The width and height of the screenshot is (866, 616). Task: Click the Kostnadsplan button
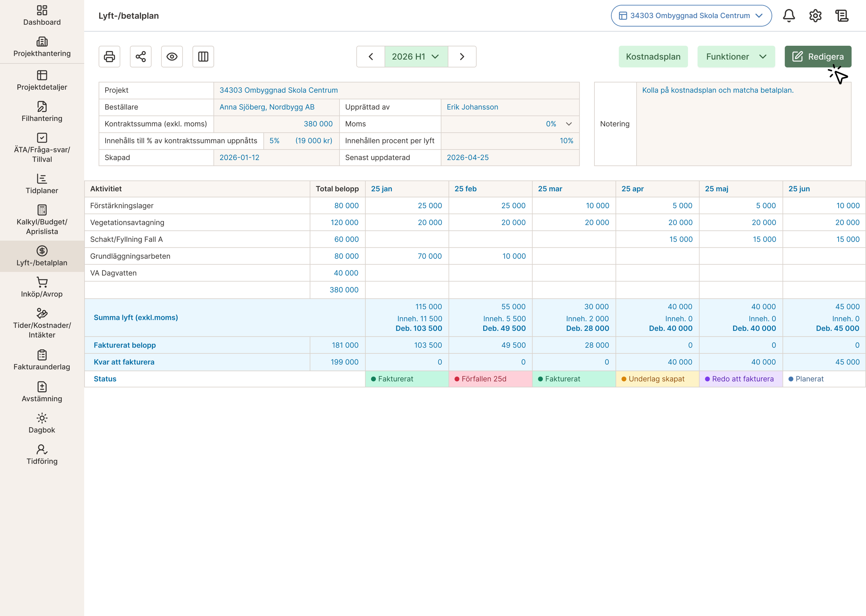point(653,56)
